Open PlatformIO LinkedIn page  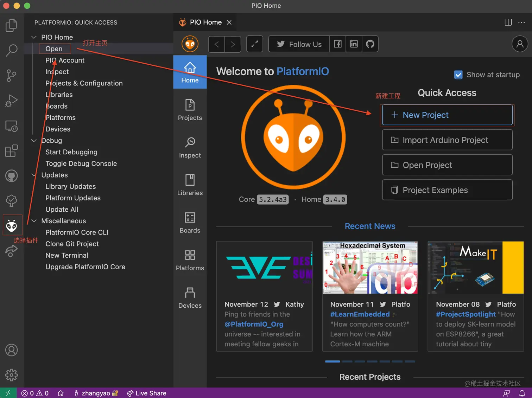(x=354, y=44)
